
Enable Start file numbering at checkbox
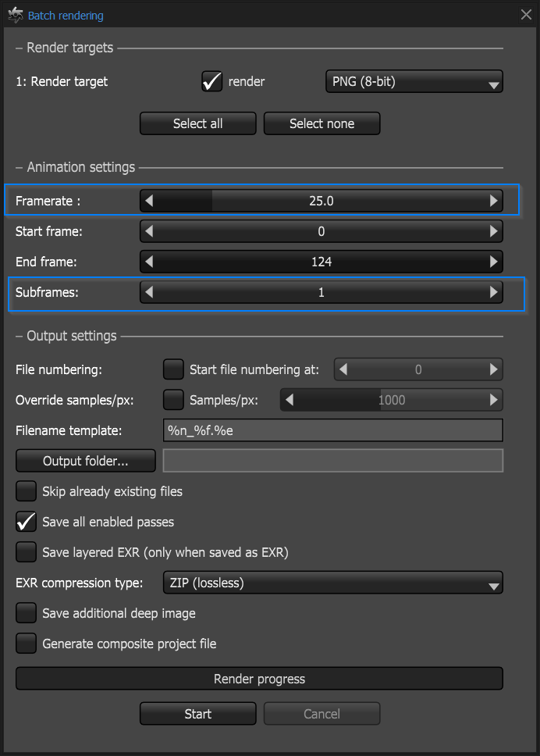(173, 369)
